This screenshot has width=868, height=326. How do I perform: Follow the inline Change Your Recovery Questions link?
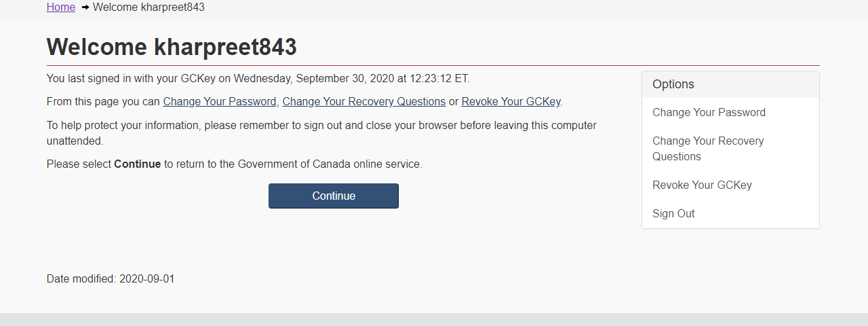[363, 102]
